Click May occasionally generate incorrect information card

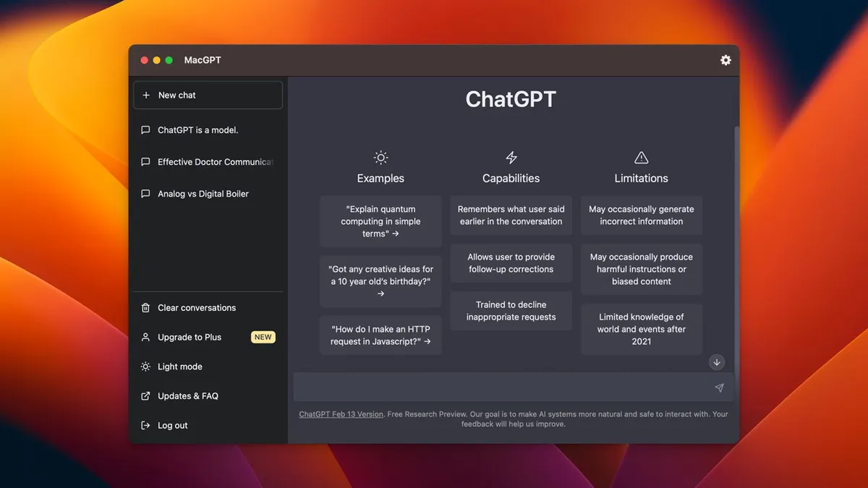point(642,215)
